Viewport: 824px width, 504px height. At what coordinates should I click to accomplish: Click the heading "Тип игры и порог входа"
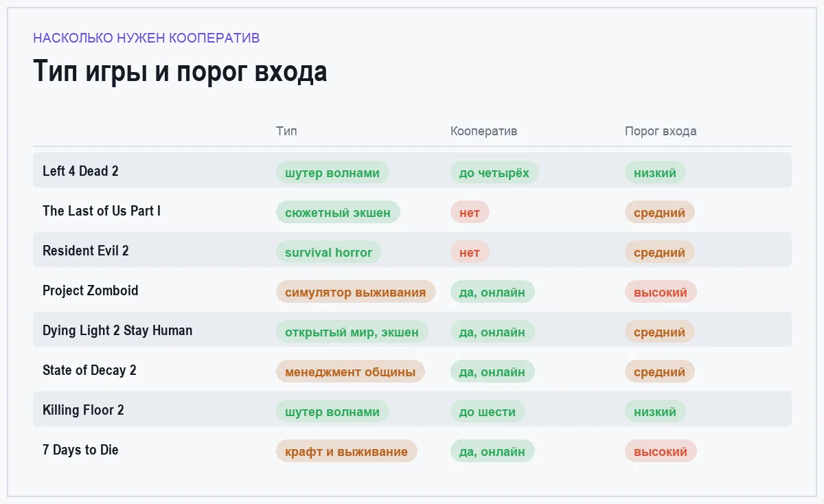[180, 72]
